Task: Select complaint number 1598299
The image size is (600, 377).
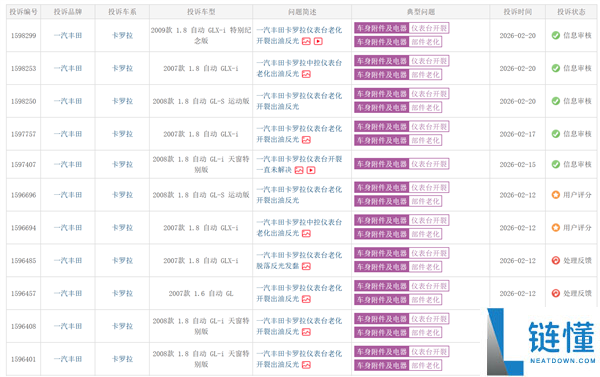Action: [23, 36]
